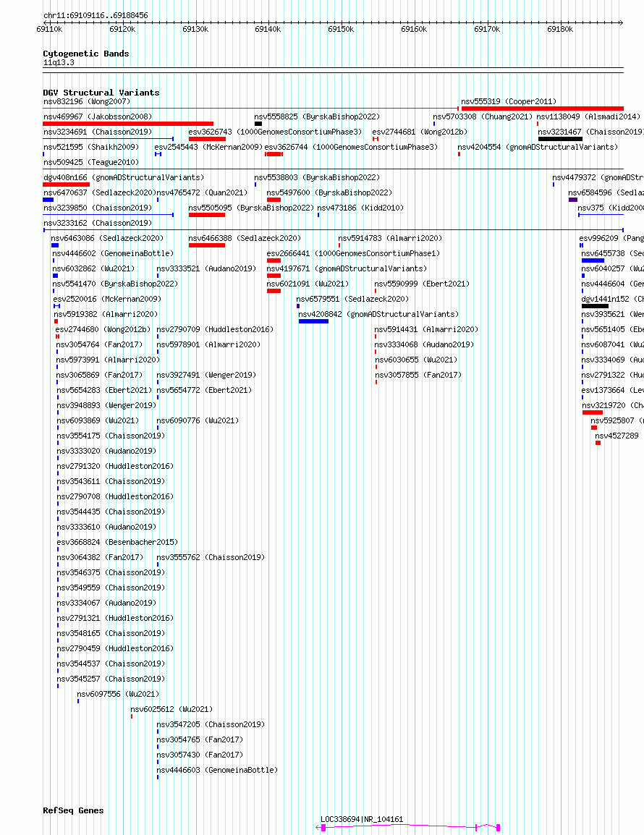Open esv2545443 (McKernan2009) variant
Viewport: 644px width, 835px height.
[208, 147]
